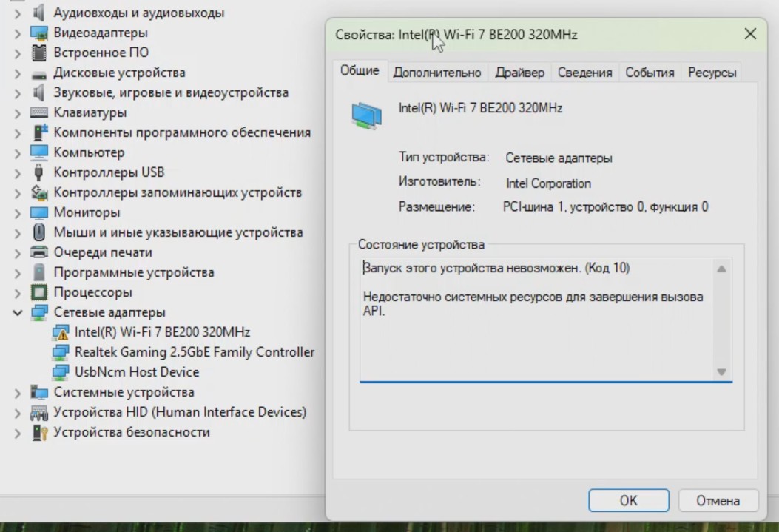Click the device status scroll down arrow
Viewport: 779px width, 532px height.
click(x=721, y=372)
